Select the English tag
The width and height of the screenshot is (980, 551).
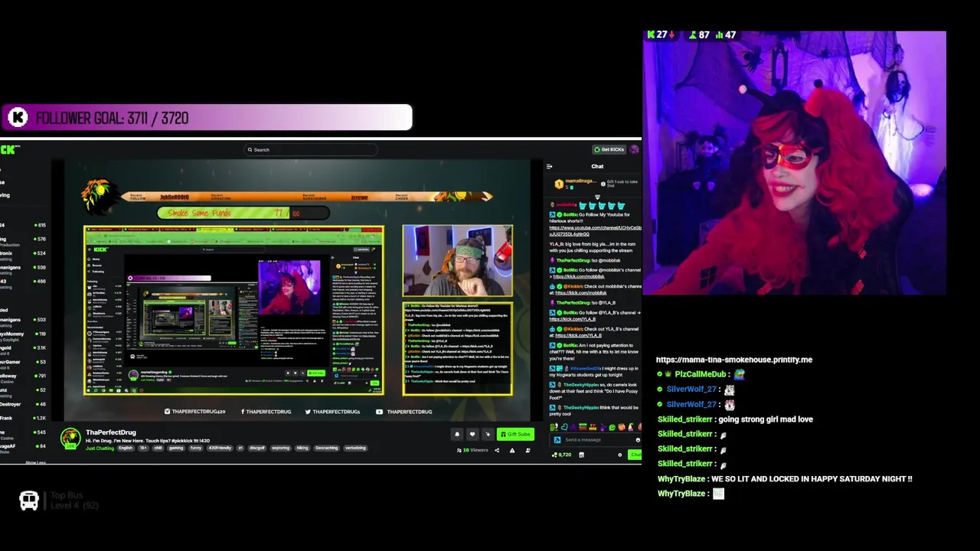126,448
